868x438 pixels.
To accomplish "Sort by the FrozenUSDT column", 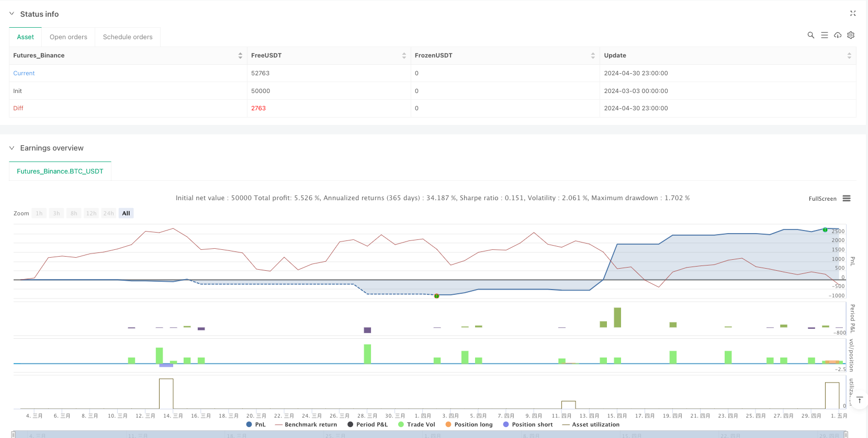I will coord(593,55).
